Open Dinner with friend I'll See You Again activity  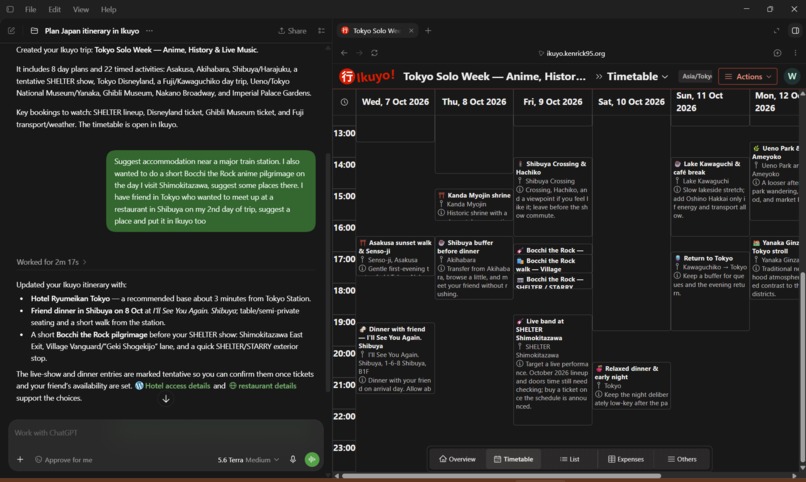pyautogui.click(x=395, y=358)
